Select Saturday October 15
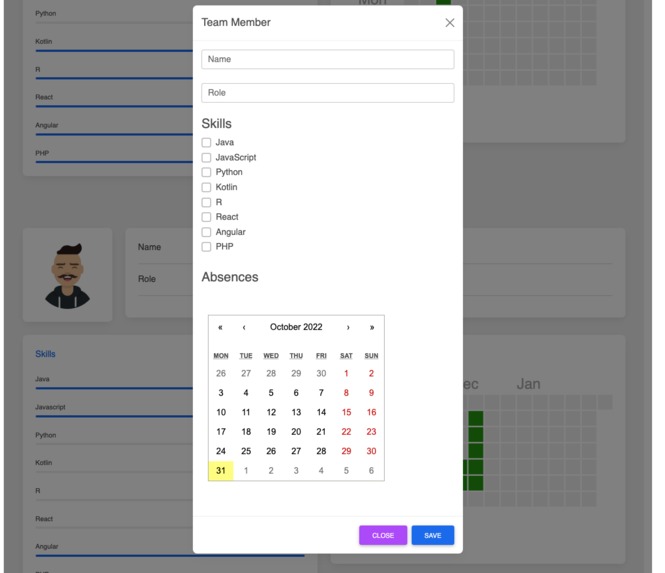665x573 pixels. pyautogui.click(x=346, y=412)
